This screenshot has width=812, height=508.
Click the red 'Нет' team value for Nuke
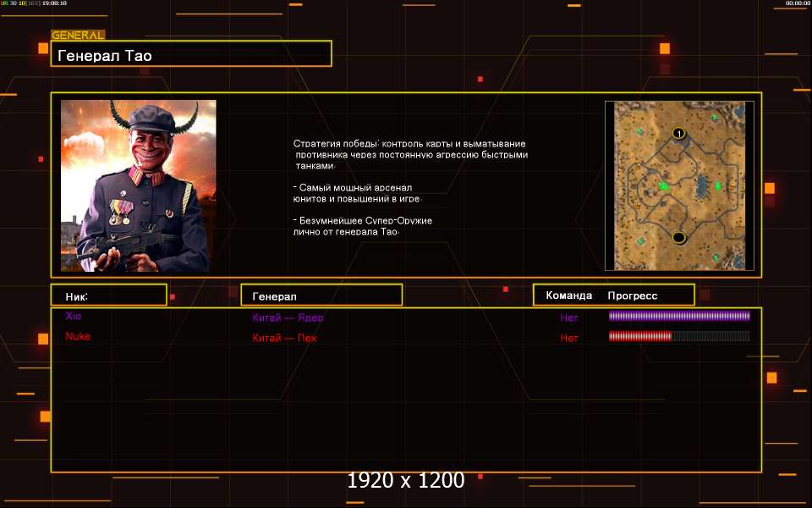coord(568,338)
